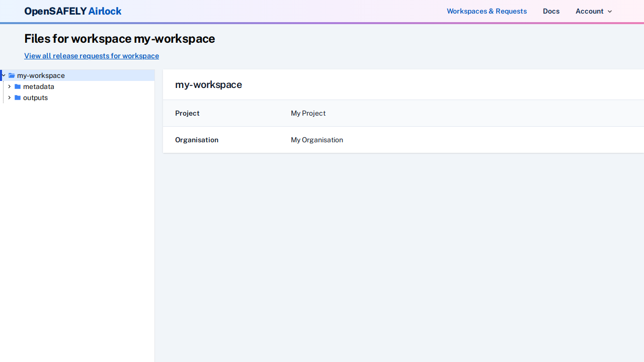The image size is (644, 362).
Task: Click the Project row label
Action: pos(187,113)
